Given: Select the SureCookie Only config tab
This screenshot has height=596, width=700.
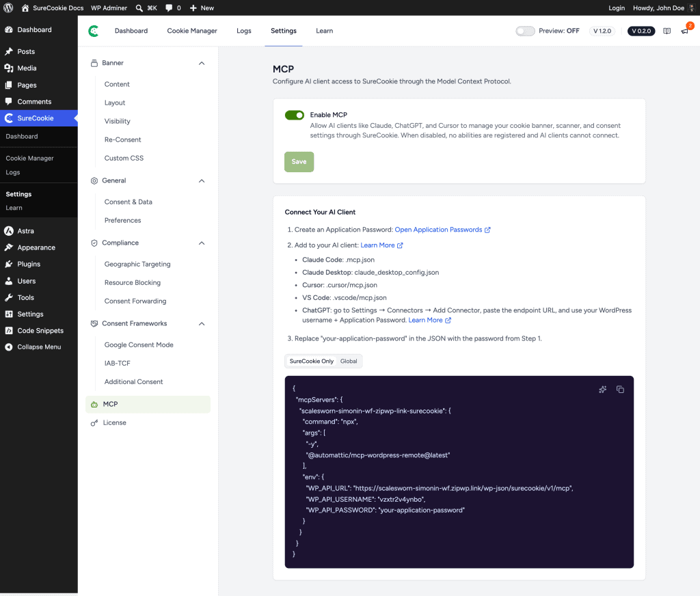Looking at the screenshot, I should [312, 361].
